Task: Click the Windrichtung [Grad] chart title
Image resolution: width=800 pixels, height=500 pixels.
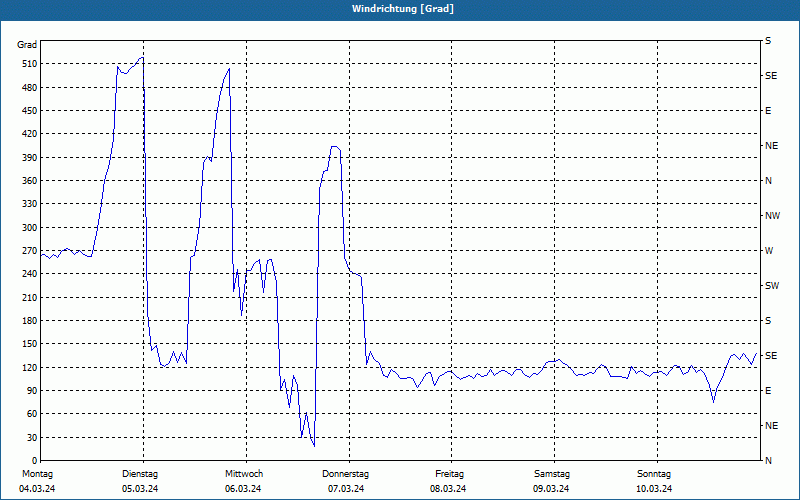Action: click(x=403, y=9)
